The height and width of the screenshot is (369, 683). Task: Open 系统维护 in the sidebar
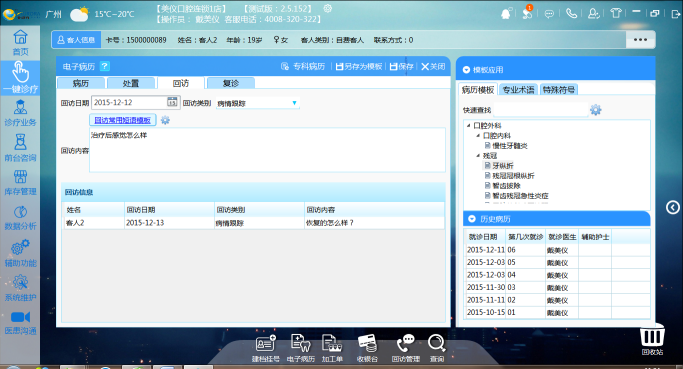20,288
